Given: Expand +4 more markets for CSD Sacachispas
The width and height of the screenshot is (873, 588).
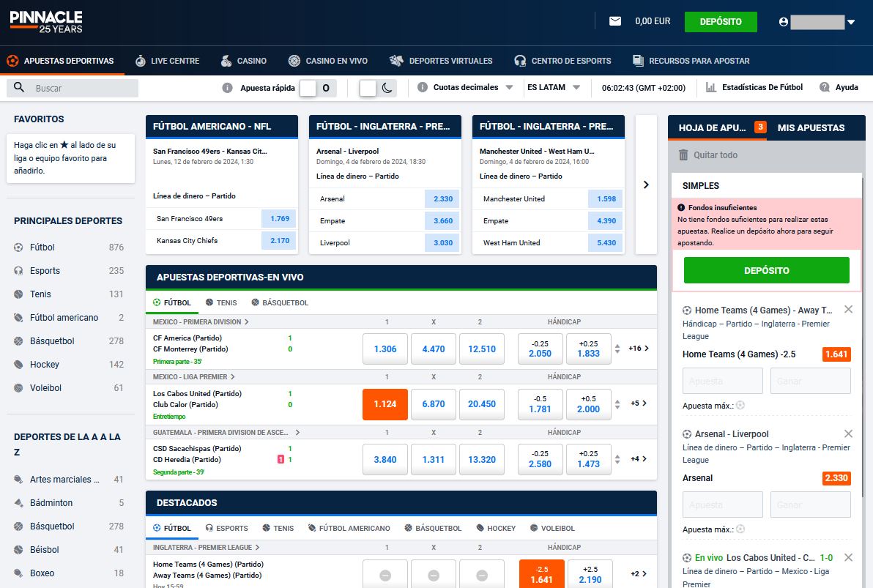Looking at the screenshot, I should click(x=639, y=459).
